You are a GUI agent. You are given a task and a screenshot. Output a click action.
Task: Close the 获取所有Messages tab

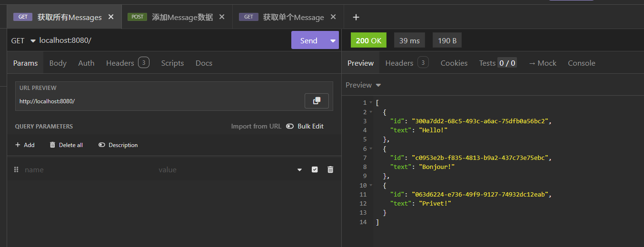tap(111, 17)
